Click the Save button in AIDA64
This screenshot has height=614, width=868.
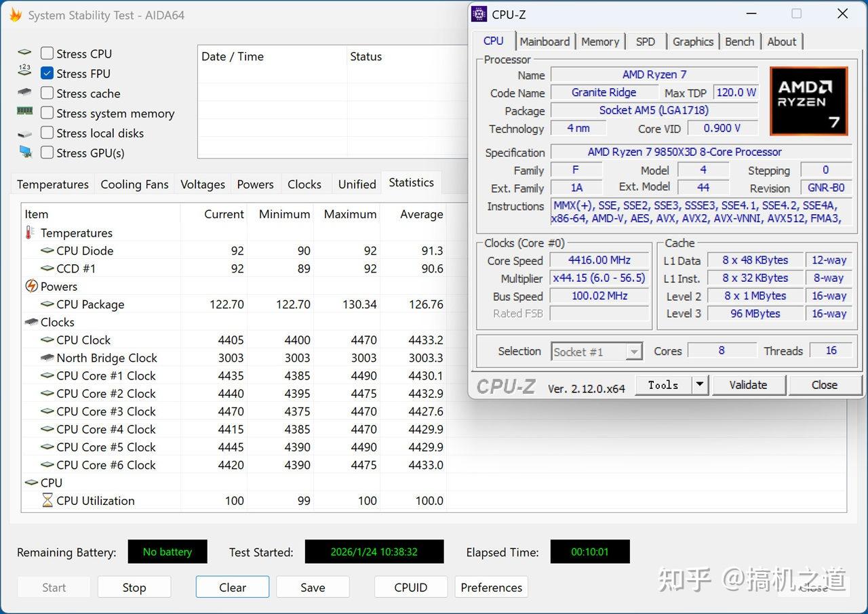point(313,588)
